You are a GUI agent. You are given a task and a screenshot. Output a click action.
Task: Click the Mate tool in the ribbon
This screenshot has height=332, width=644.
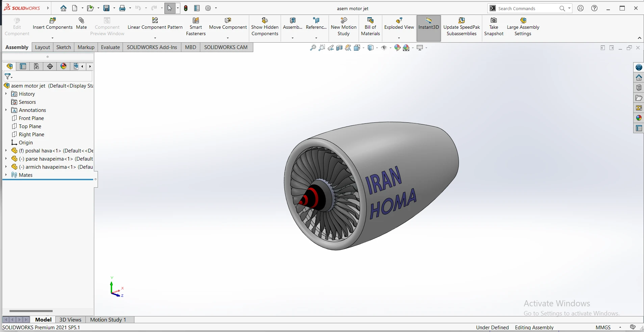(81, 24)
